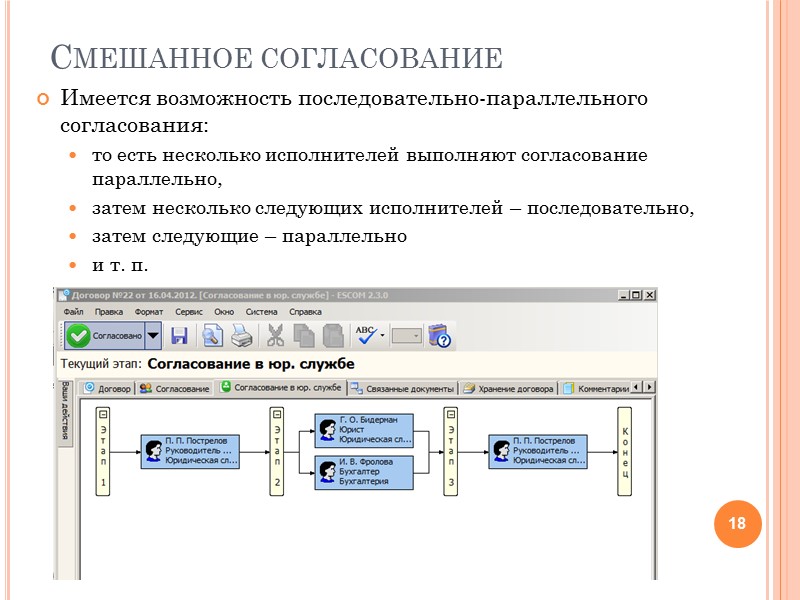
Task: Open the document preview search icon
Action: [212, 335]
